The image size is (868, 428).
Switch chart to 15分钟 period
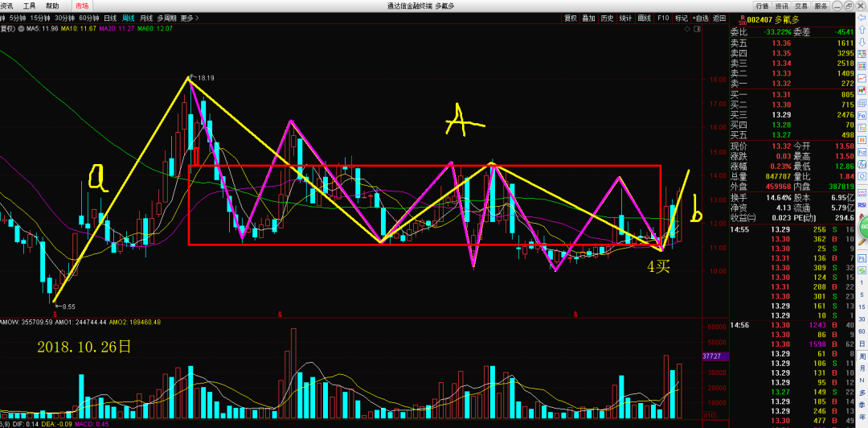click(40, 18)
